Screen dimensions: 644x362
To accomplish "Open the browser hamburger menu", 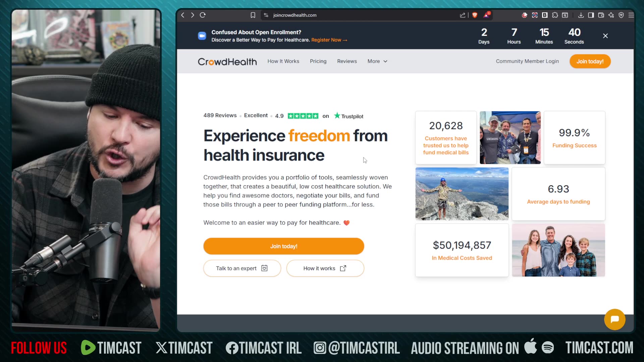I will 631,15.
